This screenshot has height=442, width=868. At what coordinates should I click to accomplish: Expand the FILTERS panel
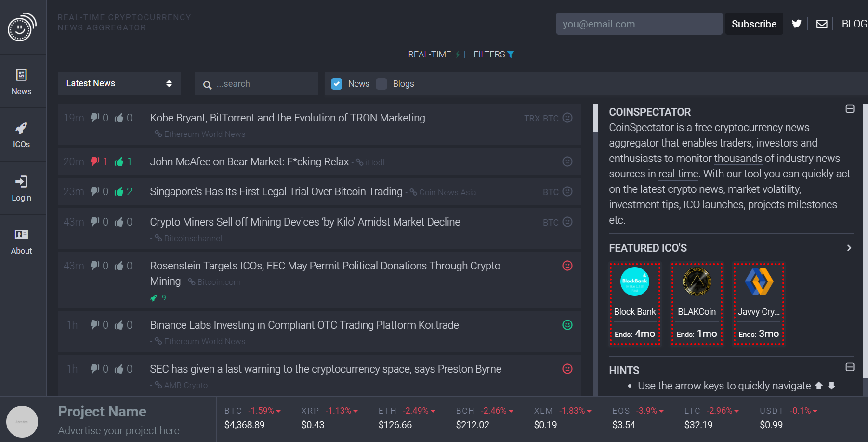click(494, 54)
